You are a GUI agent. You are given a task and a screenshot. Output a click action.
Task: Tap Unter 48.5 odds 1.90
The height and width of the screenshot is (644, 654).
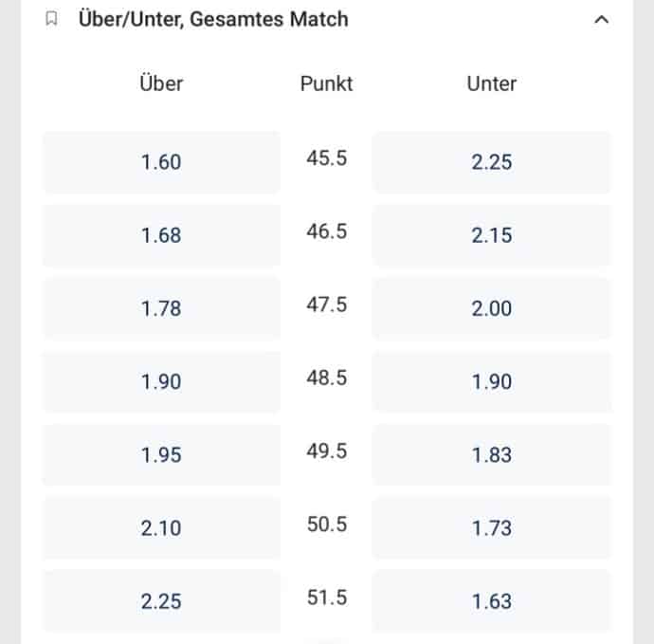[x=491, y=381]
